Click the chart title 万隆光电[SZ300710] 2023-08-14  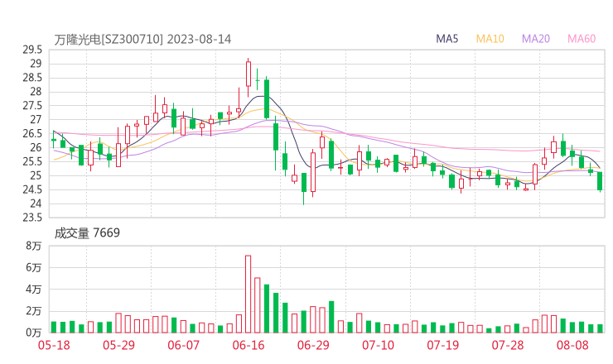[x=142, y=40]
